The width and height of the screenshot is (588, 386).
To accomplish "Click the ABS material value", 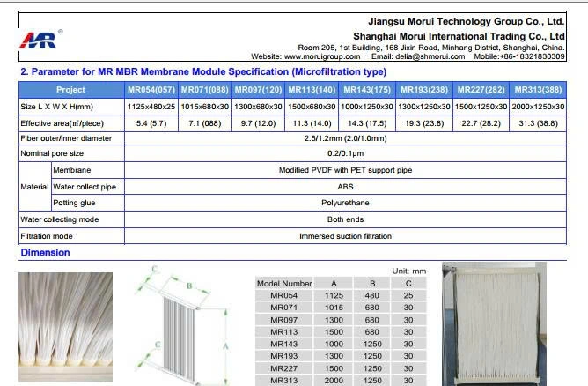I will point(345,187).
